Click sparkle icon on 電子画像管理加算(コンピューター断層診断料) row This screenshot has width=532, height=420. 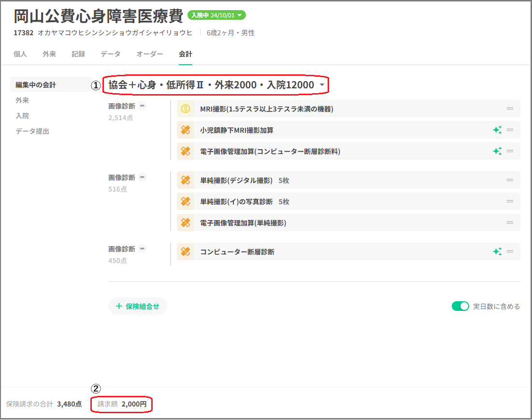tap(497, 151)
